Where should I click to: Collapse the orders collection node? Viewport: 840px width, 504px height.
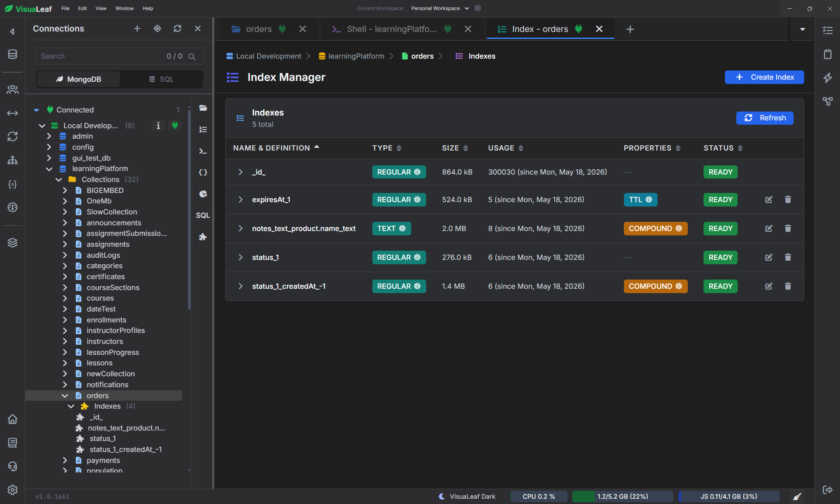pyautogui.click(x=65, y=395)
